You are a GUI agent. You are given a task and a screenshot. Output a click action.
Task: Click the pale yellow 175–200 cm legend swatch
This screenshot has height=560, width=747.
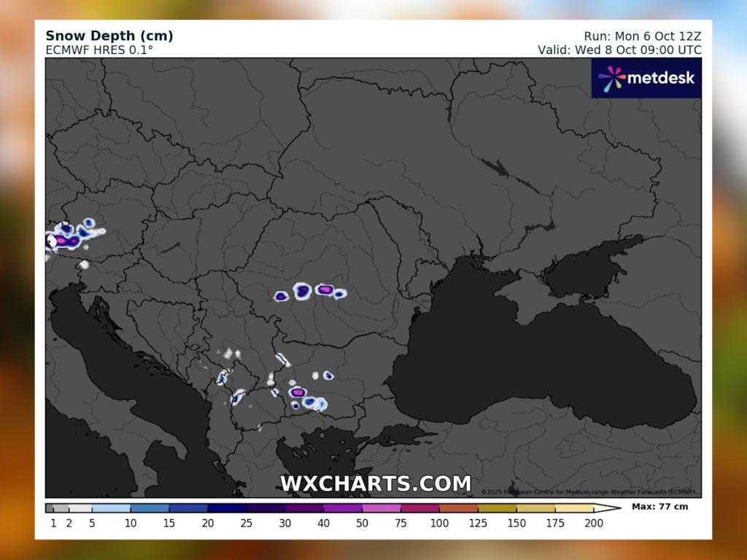(573, 508)
